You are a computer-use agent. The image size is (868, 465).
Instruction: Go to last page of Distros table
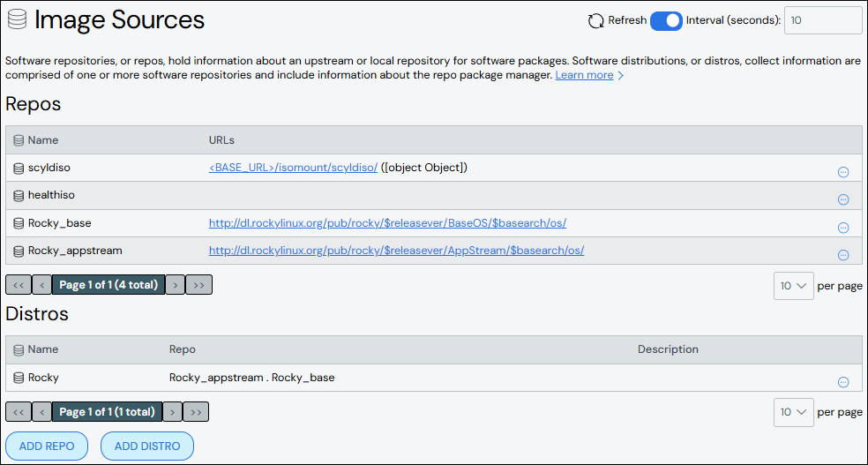tap(196, 412)
